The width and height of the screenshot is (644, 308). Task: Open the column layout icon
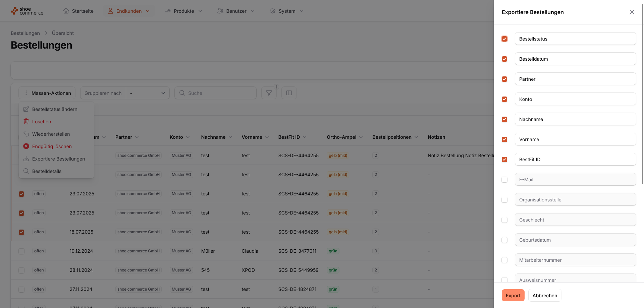[x=289, y=93]
